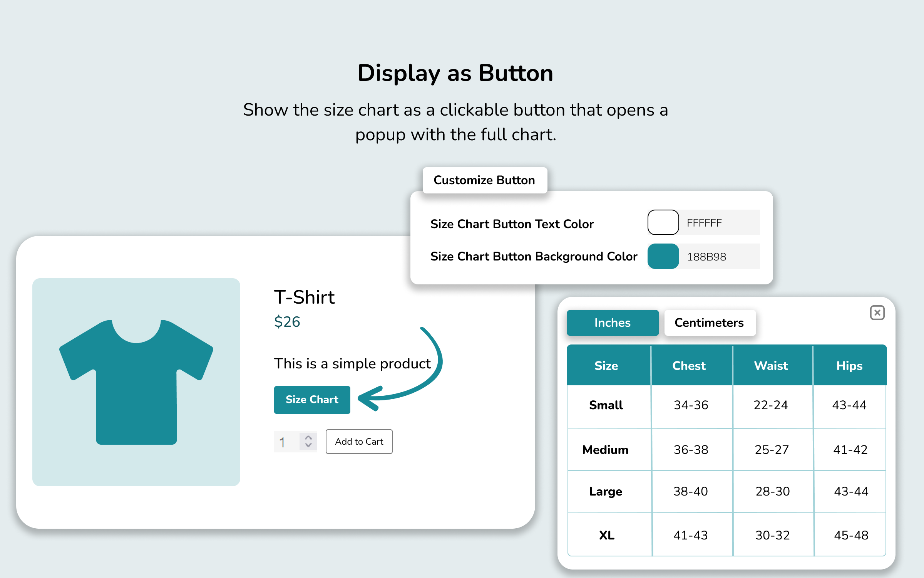Image resolution: width=924 pixels, height=578 pixels.
Task: Click the Size Chart button
Action: click(312, 400)
